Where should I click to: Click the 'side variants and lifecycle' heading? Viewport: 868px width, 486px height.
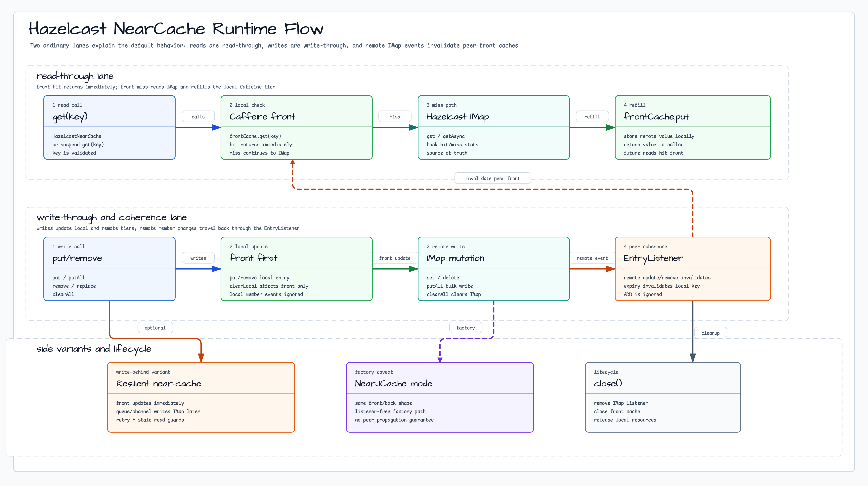(x=94, y=349)
